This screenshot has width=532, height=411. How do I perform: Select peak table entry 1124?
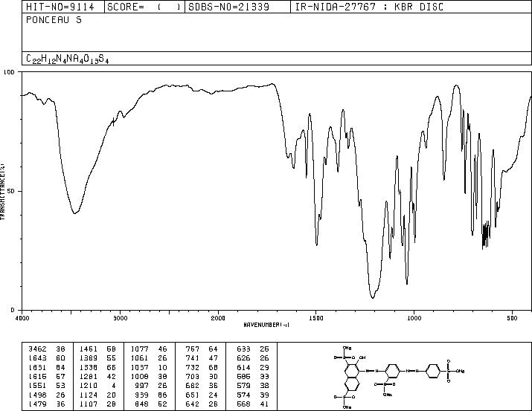point(89,395)
